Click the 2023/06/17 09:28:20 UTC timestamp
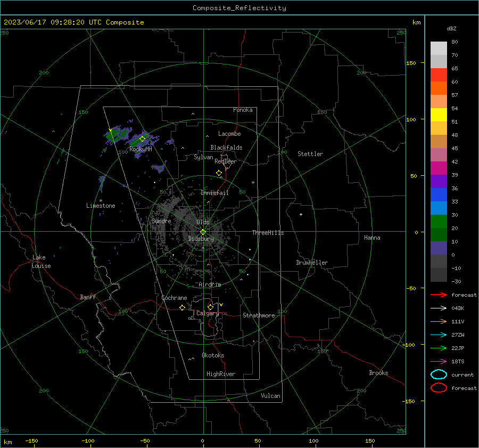 [46, 22]
